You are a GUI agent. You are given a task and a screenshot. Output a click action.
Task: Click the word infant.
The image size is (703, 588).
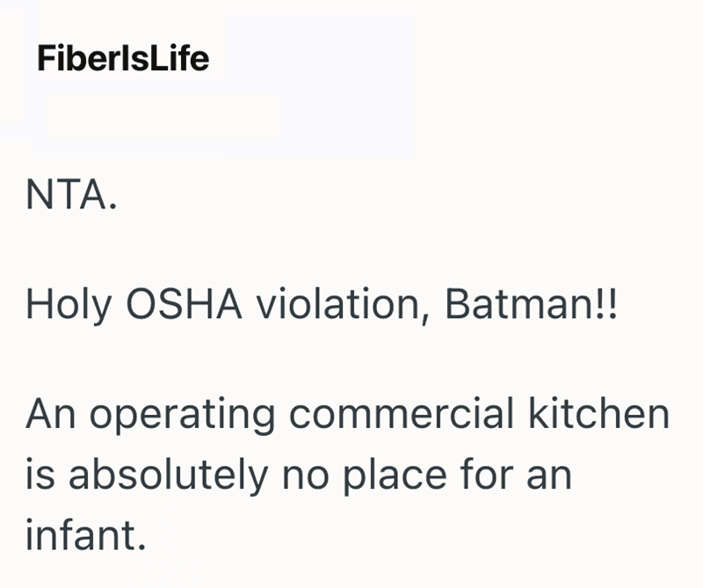(85, 534)
